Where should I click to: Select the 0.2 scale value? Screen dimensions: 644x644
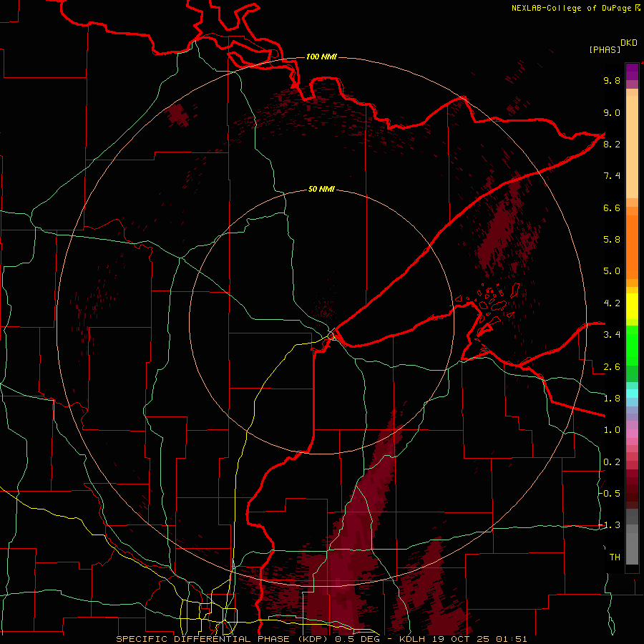(612, 462)
